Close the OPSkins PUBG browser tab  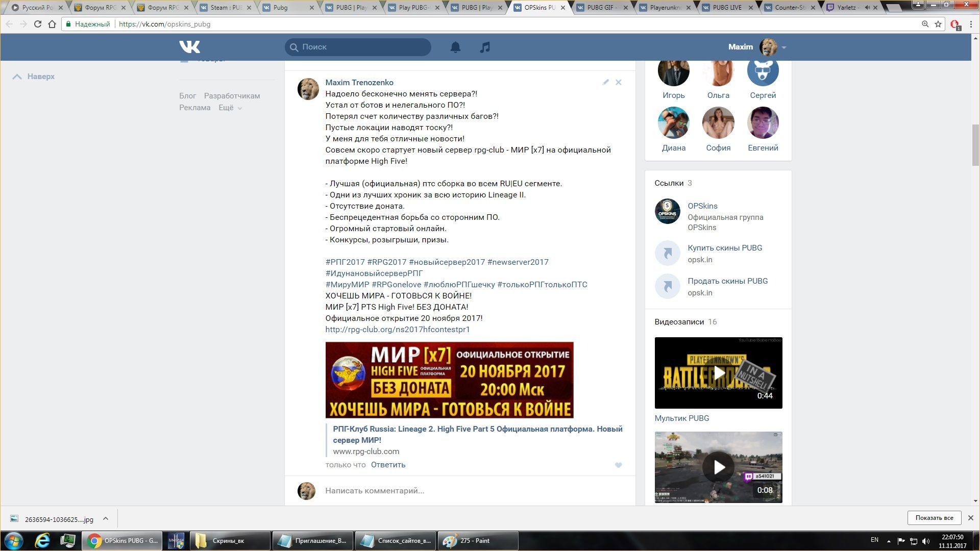pyautogui.click(x=563, y=8)
